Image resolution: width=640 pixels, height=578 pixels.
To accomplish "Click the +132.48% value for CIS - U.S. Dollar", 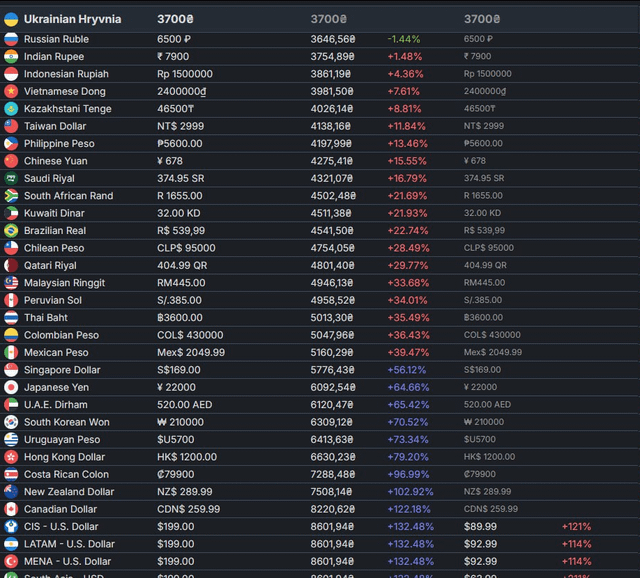I will pos(410,527).
